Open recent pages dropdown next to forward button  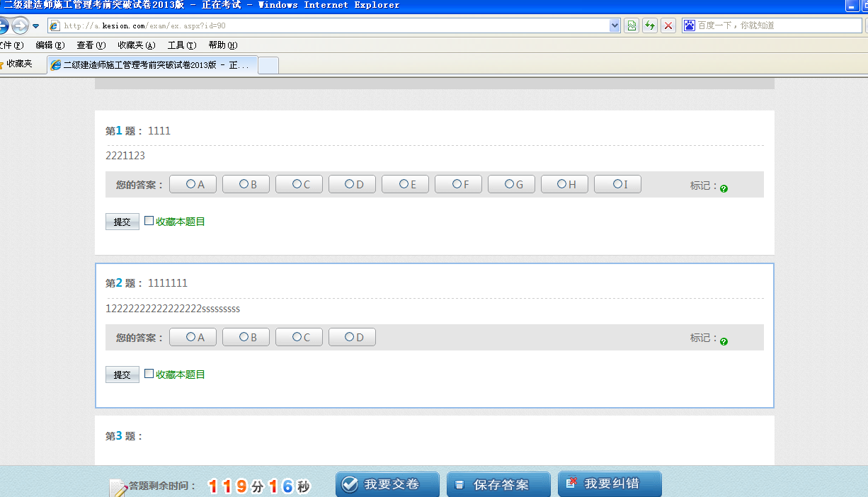pyautogui.click(x=35, y=26)
